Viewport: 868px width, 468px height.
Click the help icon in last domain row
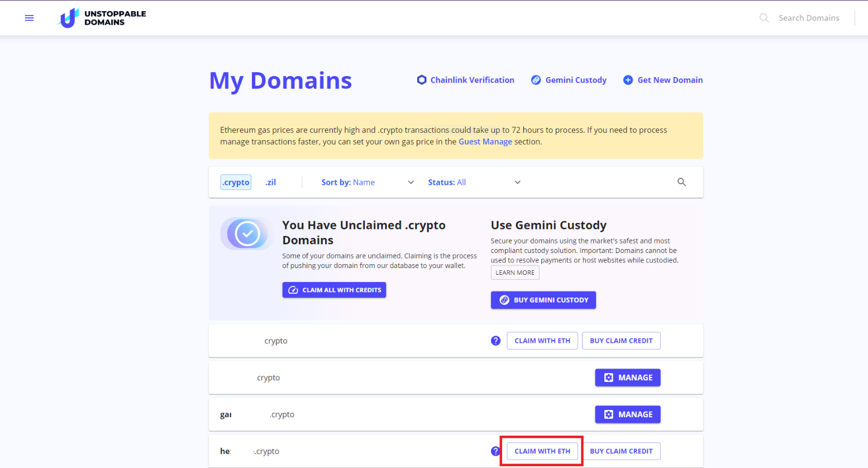point(495,451)
